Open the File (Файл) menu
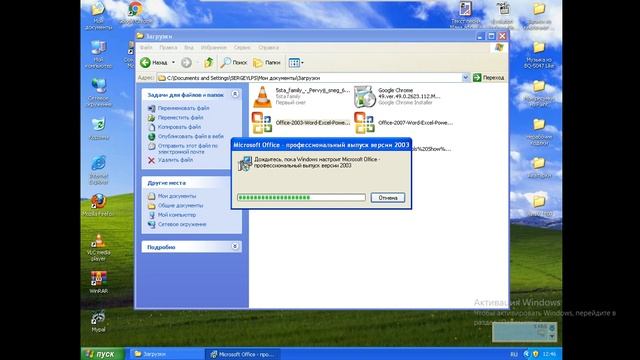 146,47
